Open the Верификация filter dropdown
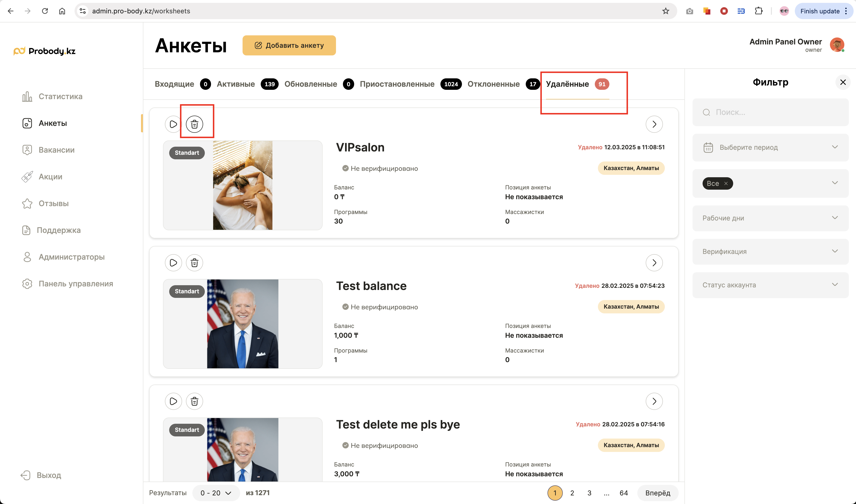This screenshot has width=856, height=504. pos(770,251)
